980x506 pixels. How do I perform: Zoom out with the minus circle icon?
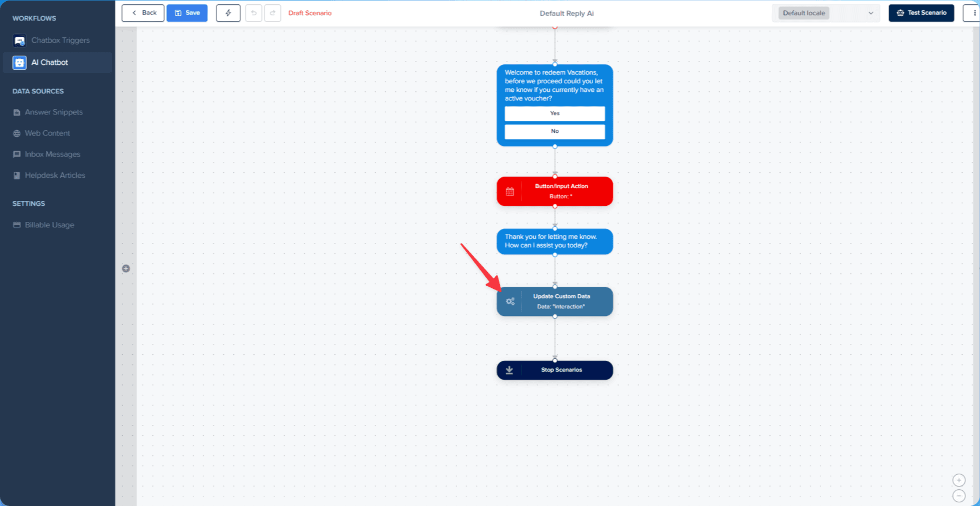pos(959,496)
